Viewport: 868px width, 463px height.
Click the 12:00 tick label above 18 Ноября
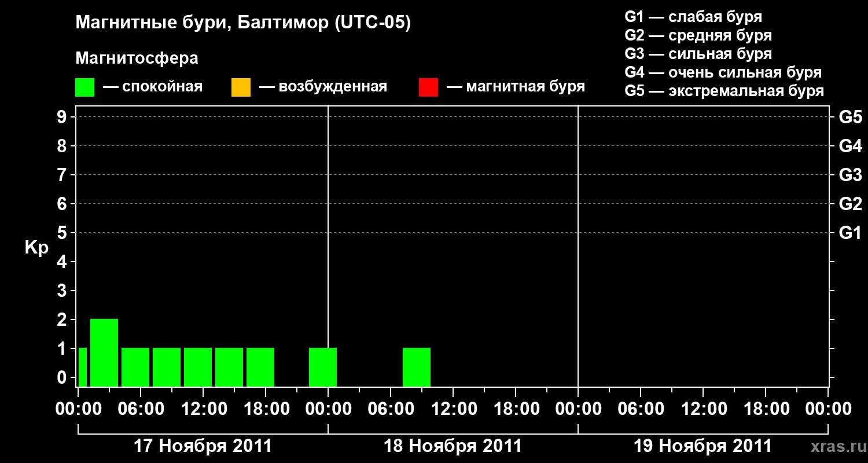tap(453, 409)
